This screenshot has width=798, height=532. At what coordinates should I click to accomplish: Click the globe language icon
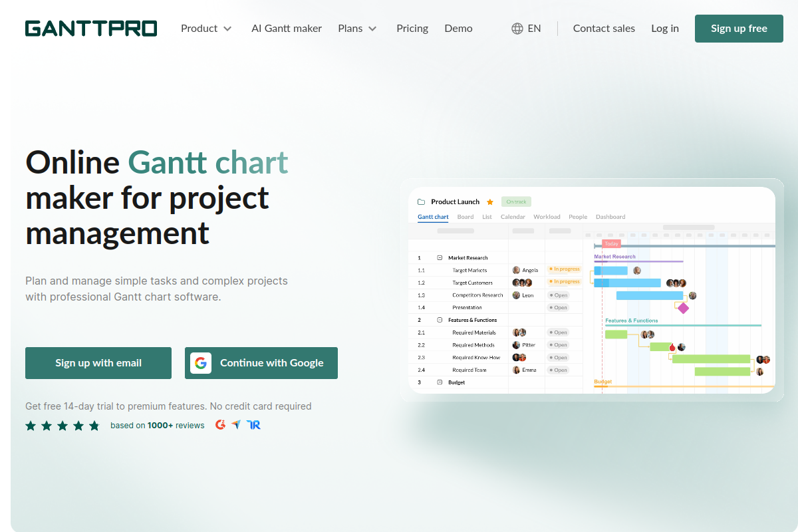coord(517,29)
